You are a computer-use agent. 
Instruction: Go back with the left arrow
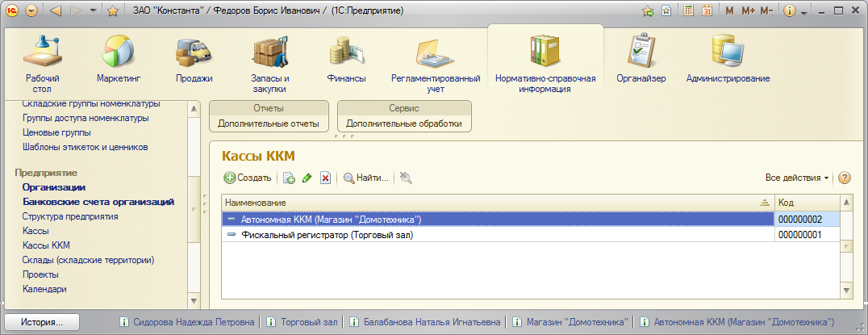56,10
